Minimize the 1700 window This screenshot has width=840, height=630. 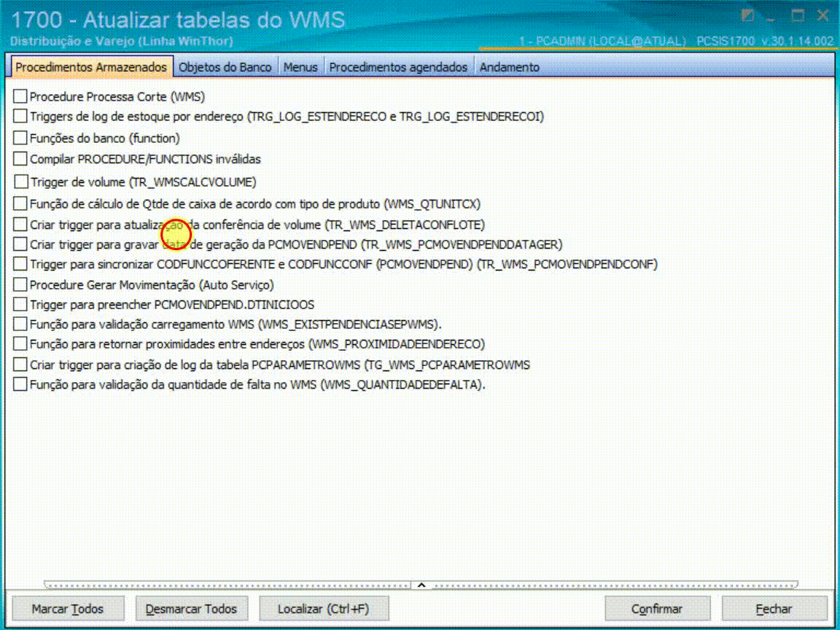(x=771, y=18)
